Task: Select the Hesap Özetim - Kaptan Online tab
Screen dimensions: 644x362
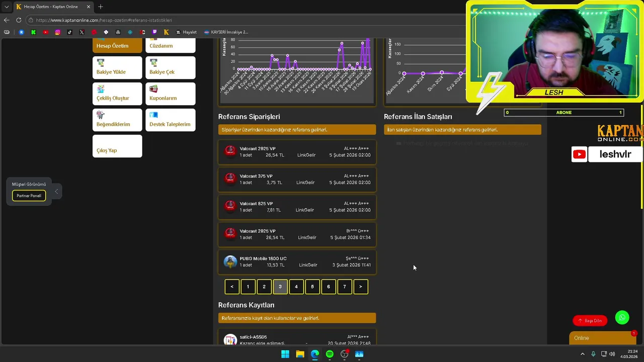Action: pos(53,7)
